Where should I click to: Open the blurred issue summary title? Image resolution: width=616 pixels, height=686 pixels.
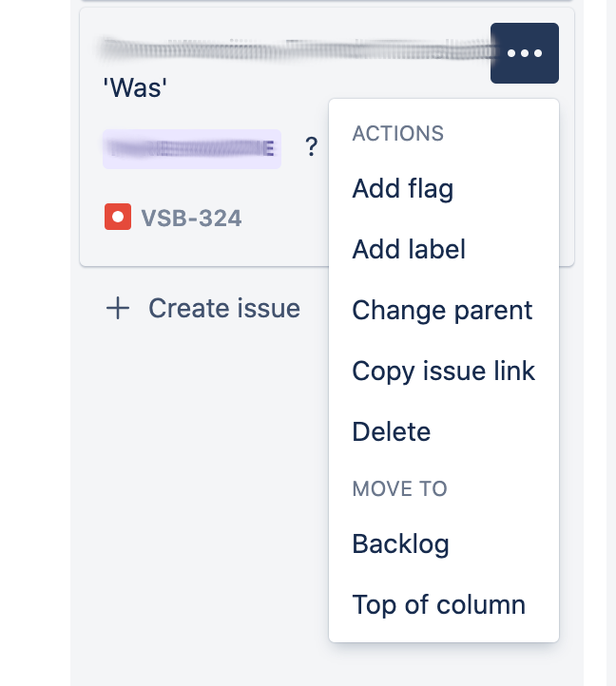click(x=296, y=50)
